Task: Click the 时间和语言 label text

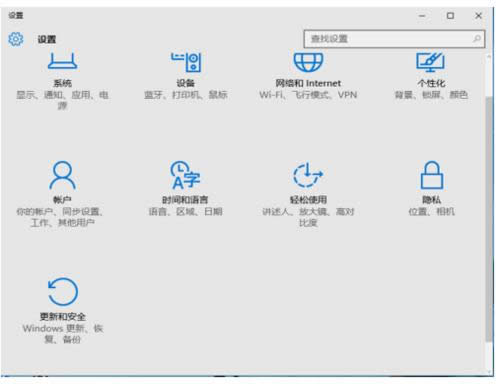Action: [x=185, y=200]
